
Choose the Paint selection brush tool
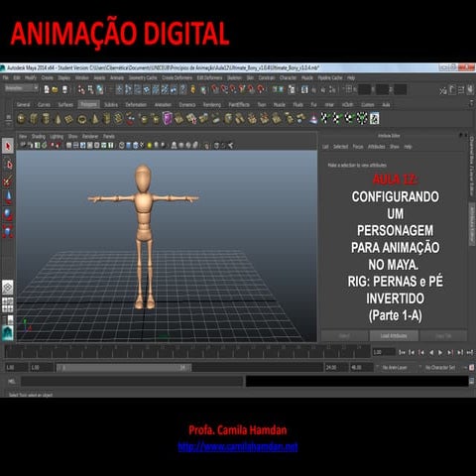(8, 180)
